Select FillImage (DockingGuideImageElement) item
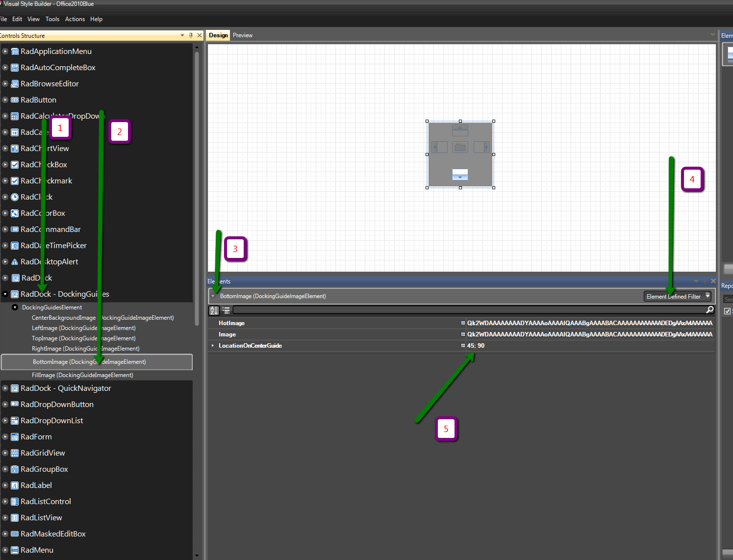The height and width of the screenshot is (560, 733). point(82,375)
